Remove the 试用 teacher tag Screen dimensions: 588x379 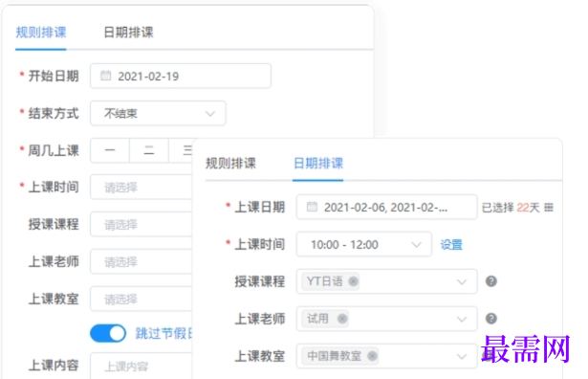point(342,319)
